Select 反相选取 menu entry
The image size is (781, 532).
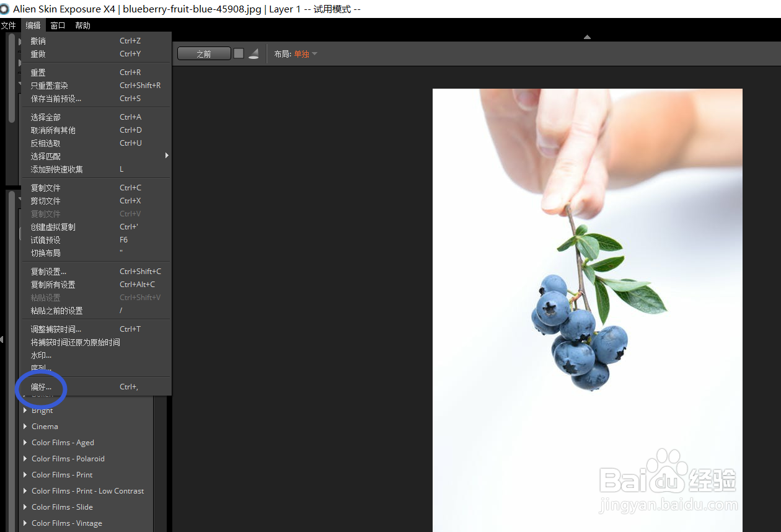pos(97,143)
